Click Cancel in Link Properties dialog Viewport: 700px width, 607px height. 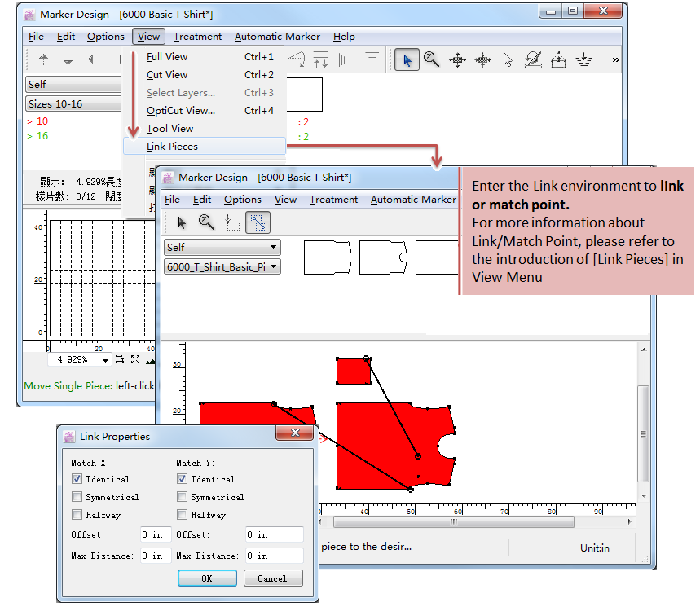coord(271,578)
